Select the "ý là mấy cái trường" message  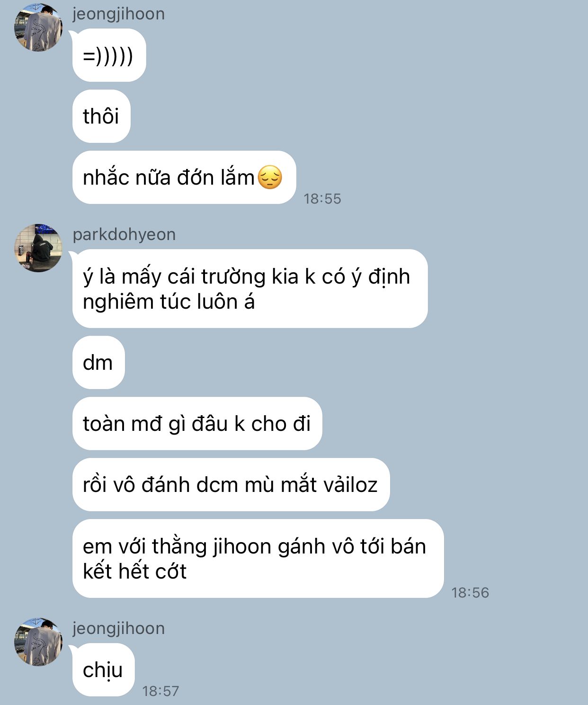pyautogui.click(x=250, y=289)
